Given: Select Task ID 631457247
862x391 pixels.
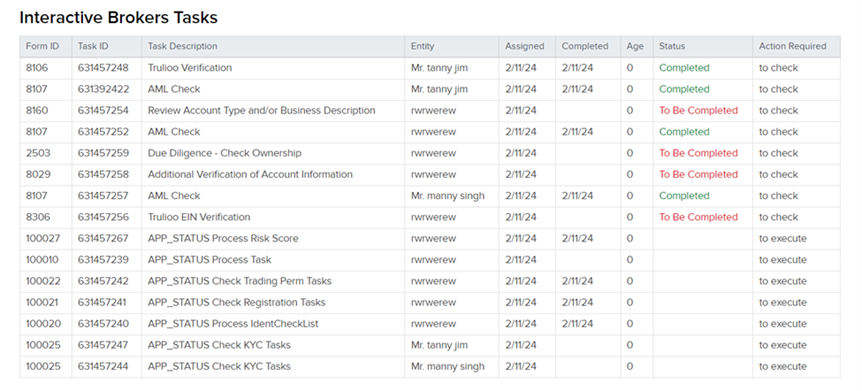Looking at the screenshot, I should pos(103,345).
